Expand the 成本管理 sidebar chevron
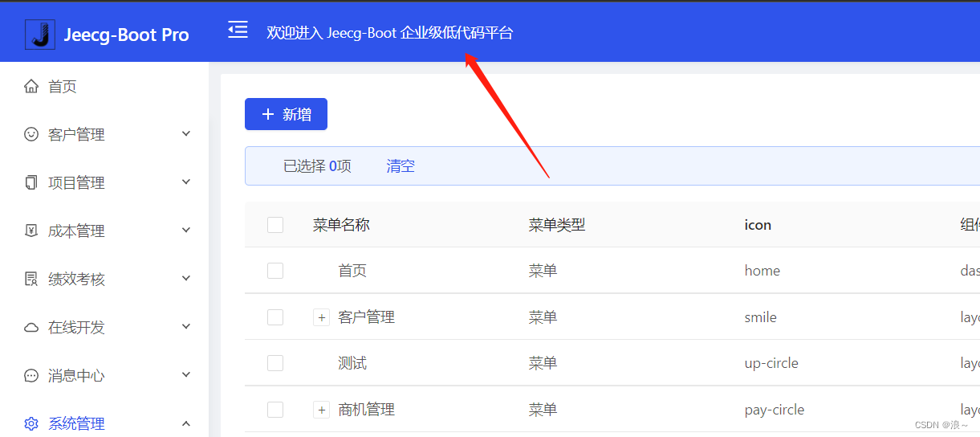Screen dimensions: 980x437 pos(186,231)
